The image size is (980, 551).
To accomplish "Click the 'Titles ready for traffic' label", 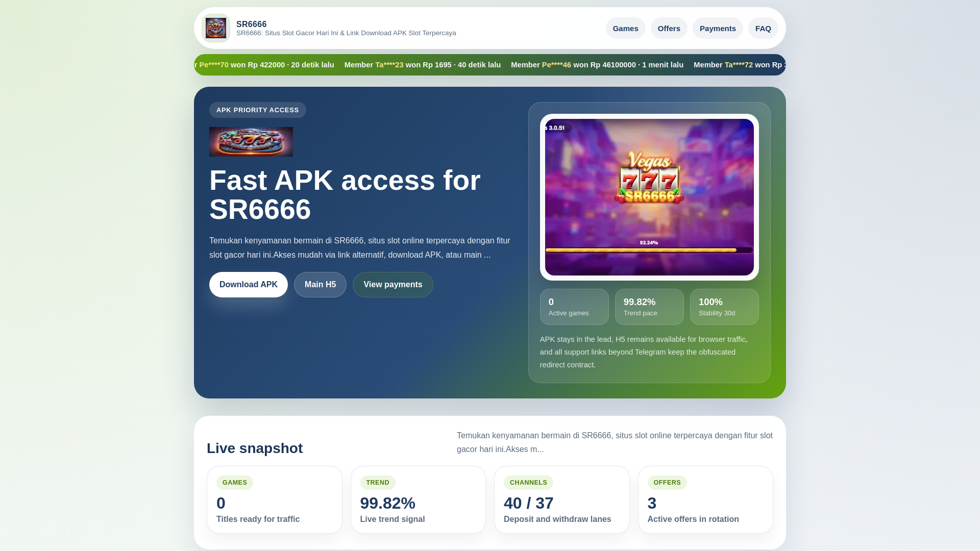I will click(258, 519).
